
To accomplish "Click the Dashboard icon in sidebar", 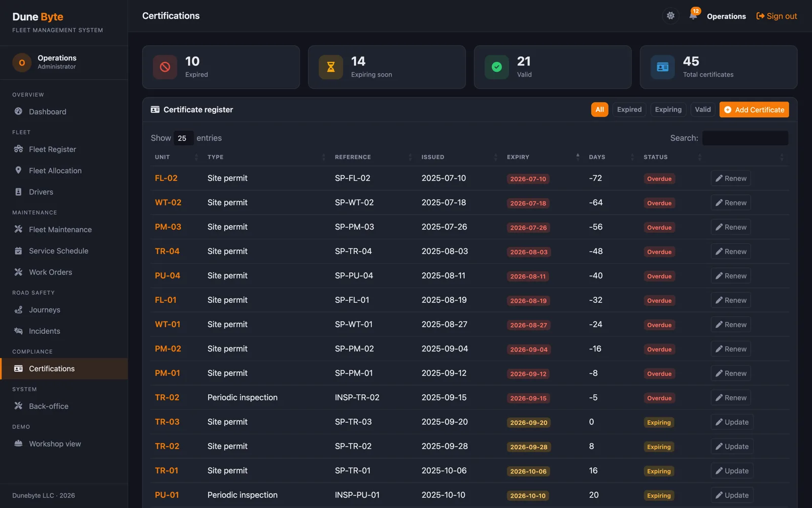I will 18,111.
